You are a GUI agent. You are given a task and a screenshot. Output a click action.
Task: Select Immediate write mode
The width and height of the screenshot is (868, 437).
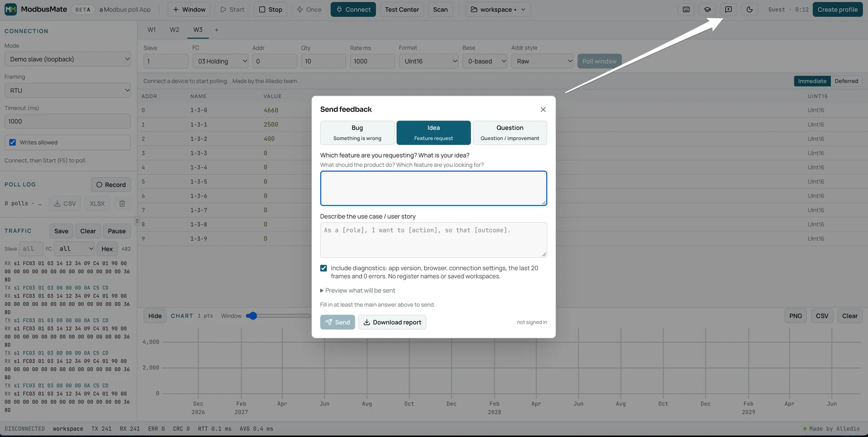click(812, 81)
